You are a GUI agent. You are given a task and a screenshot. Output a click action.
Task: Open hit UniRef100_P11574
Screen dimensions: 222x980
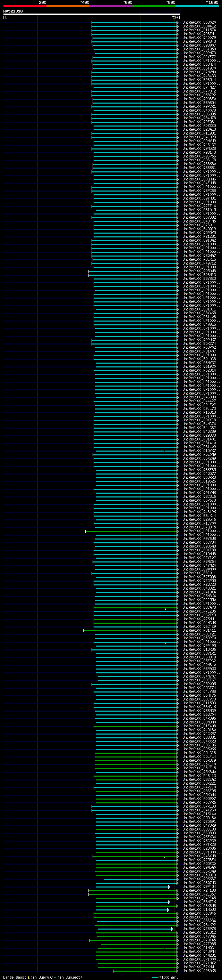coord(199,30)
